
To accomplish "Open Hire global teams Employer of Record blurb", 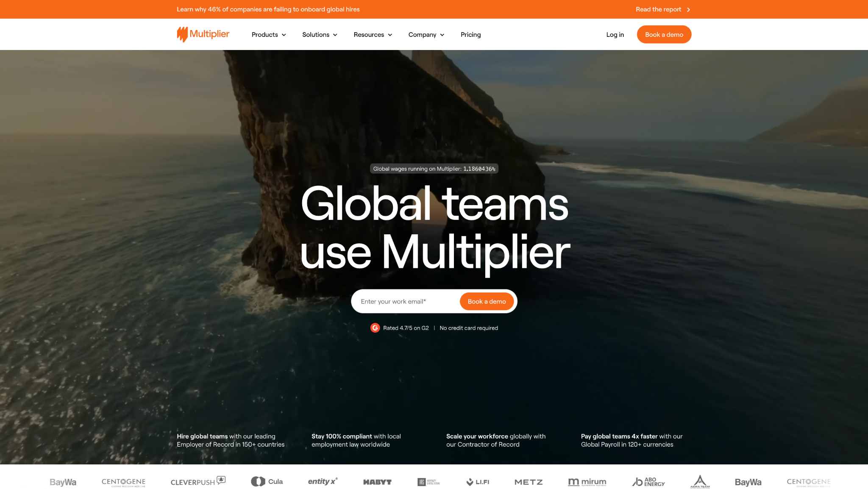I will pyautogui.click(x=231, y=440).
